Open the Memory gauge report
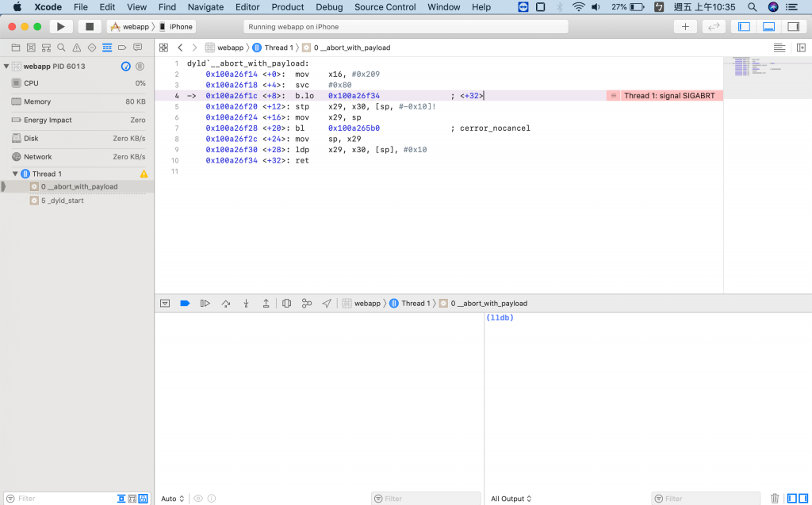Viewport: 812px width, 505px height. (78, 101)
